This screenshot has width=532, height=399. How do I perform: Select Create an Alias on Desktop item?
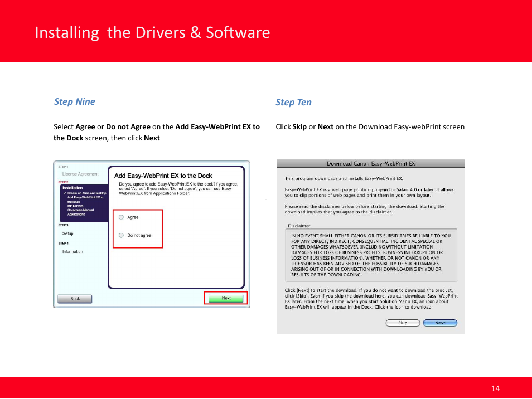[86, 193]
